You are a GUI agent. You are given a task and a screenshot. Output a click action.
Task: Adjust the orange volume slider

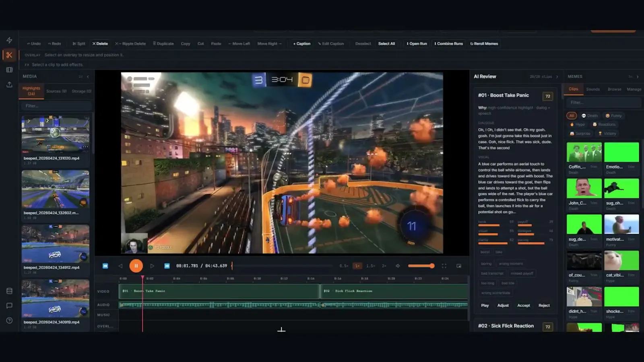click(x=421, y=266)
